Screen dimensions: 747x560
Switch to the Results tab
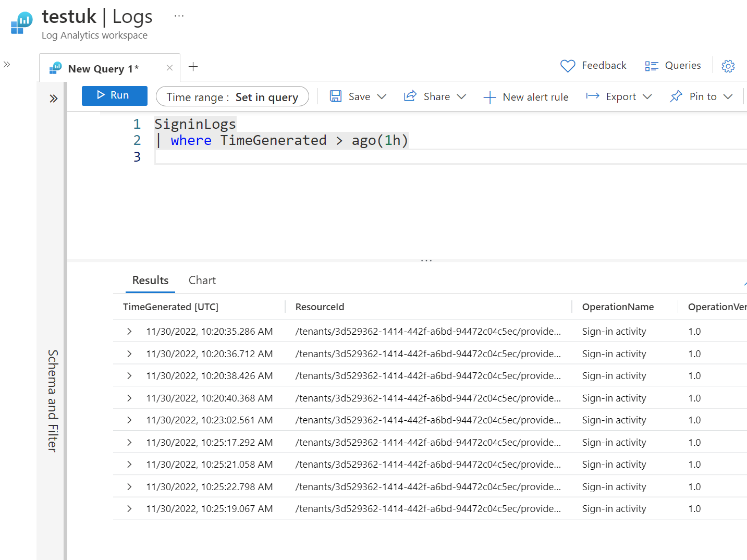pos(150,281)
